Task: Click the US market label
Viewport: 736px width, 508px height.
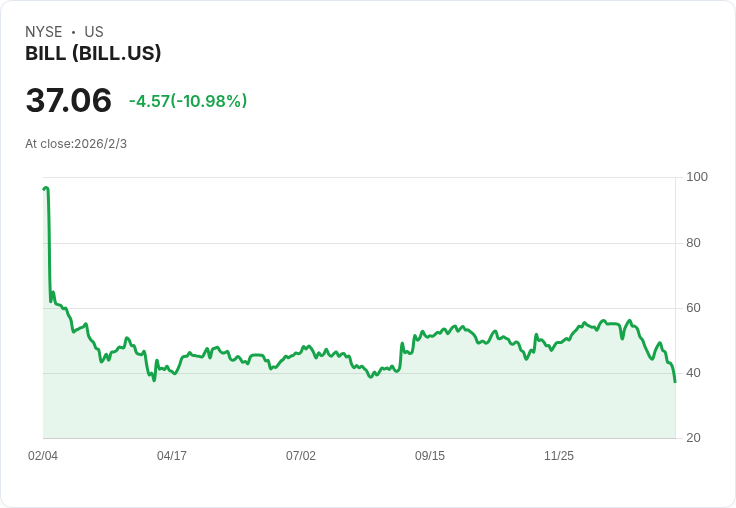Action: coord(94,32)
